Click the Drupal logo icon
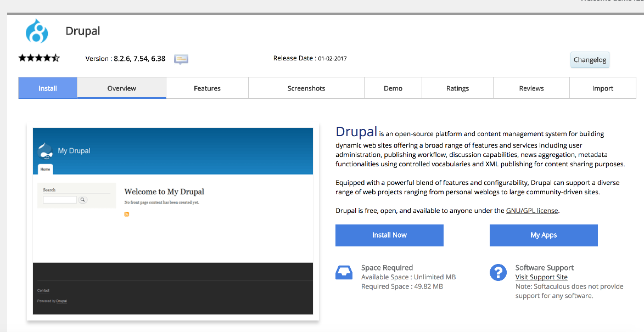 pos(37,31)
